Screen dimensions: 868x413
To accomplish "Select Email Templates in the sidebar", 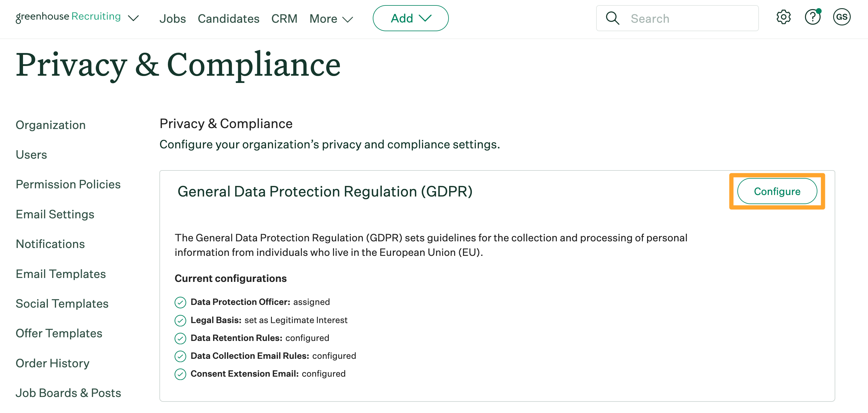I will 61,274.
